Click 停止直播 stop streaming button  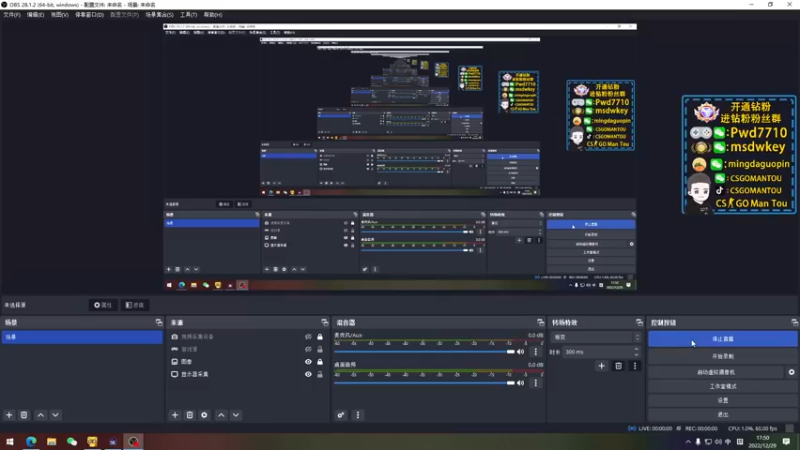(x=722, y=339)
